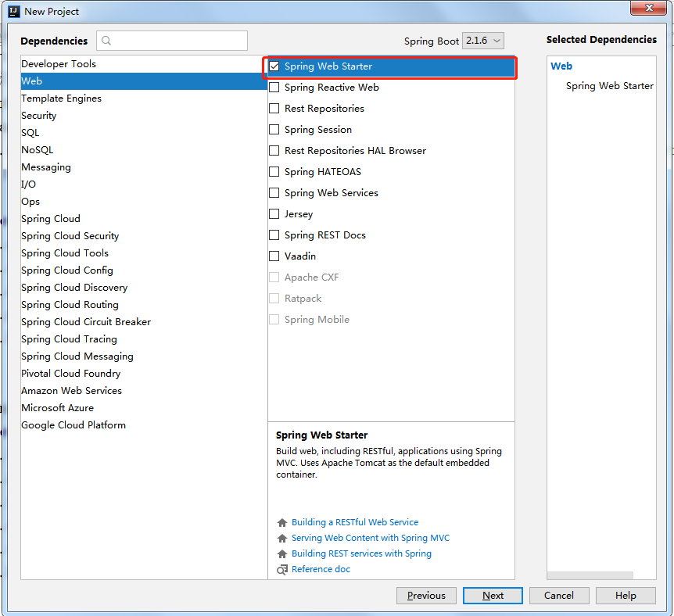The width and height of the screenshot is (674, 616).
Task: Select Google Cloud Platform category
Action: point(144,424)
